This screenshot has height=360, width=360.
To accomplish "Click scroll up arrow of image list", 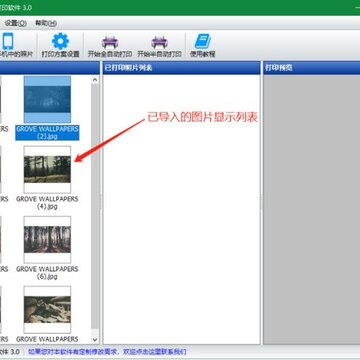I will point(95,80).
